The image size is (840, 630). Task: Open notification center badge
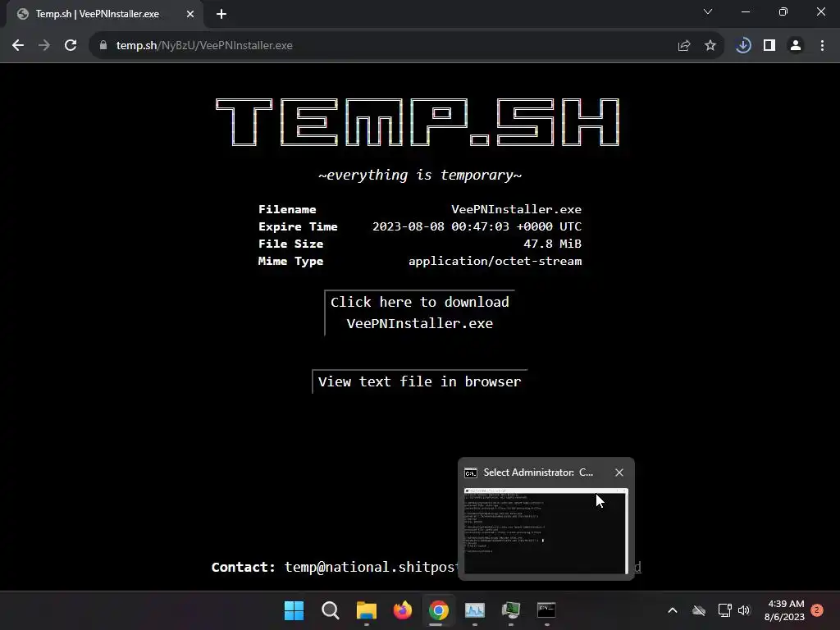pos(817,609)
